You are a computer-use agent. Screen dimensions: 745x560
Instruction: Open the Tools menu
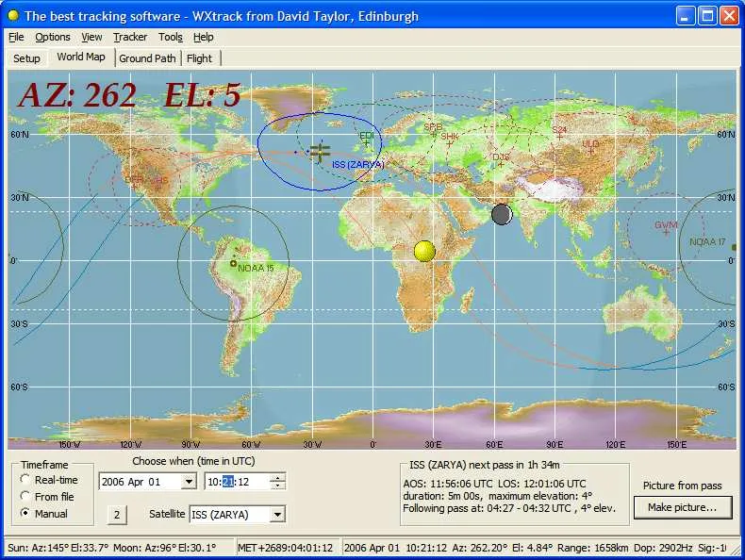pos(170,37)
